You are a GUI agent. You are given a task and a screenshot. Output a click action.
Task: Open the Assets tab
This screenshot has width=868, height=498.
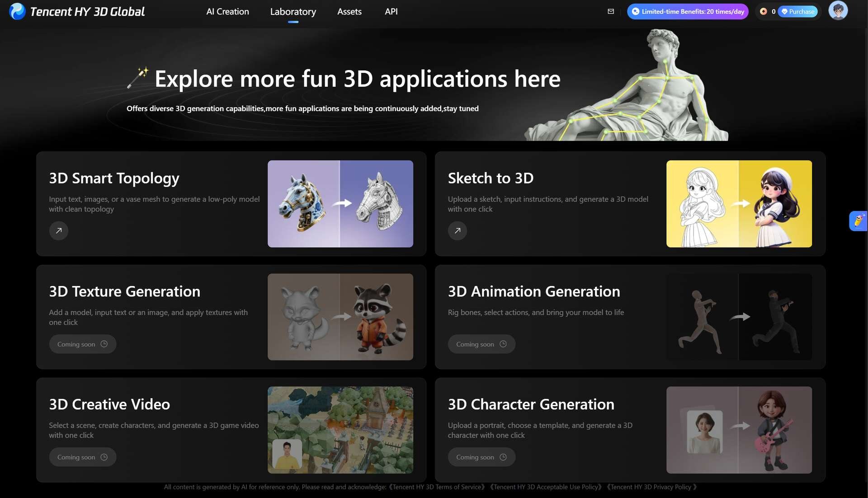pyautogui.click(x=349, y=12)
